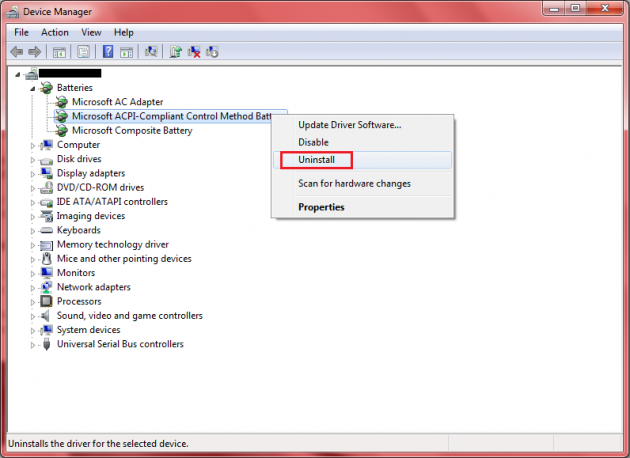Choose Uninstall from the context menu

pyautogui.click(x=316, y=160)
